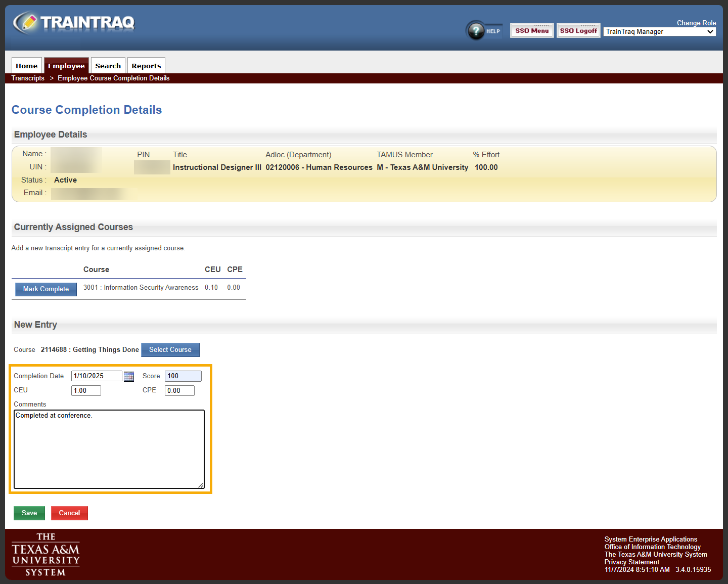This screenshot has height=584, width=728.
Task: Open the Privacy Statement link
Action: point(631,562)
